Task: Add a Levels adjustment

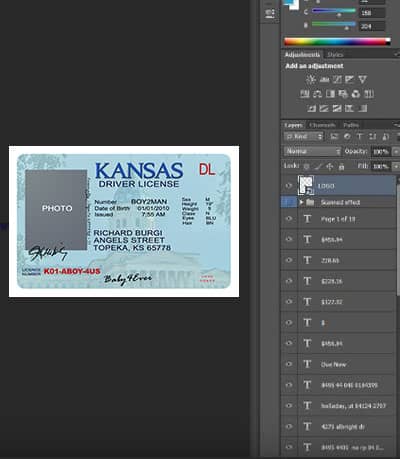Action: tap(324, 79)
